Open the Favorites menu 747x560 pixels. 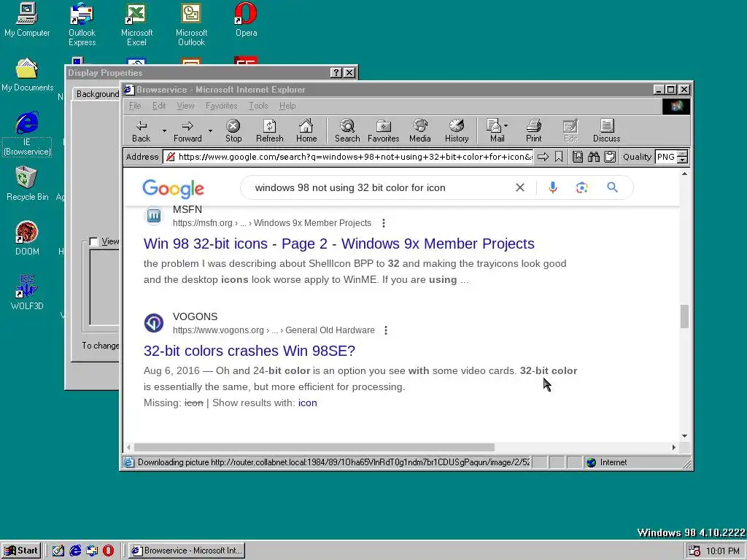[x=222, y=106]
